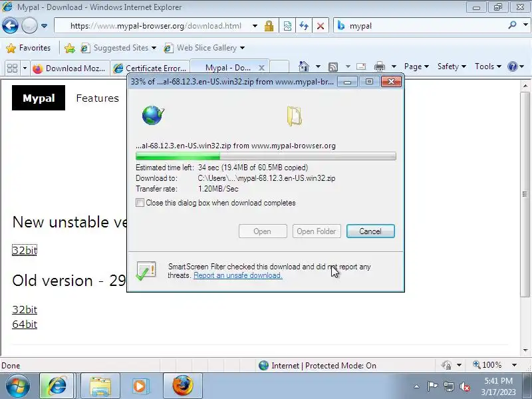
Task: Click the status bar privacy report icon
Action: point(446,365)
